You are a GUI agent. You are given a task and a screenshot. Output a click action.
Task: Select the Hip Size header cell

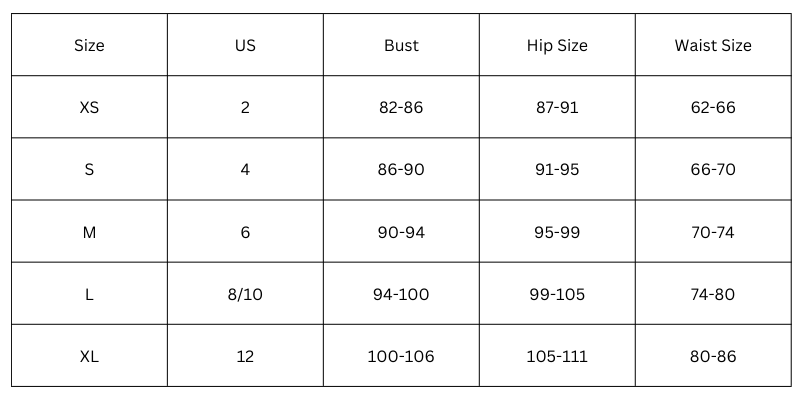(x=557, y=45)
